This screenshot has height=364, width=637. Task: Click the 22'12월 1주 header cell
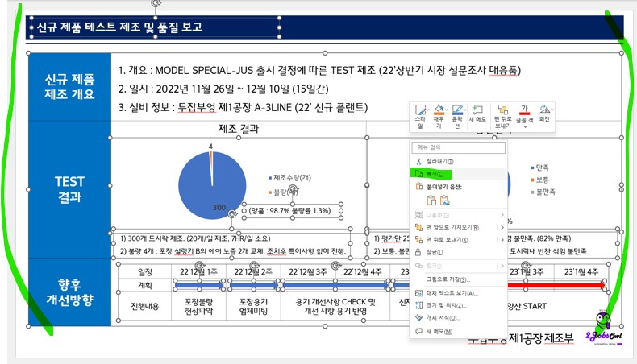click(x=198, y=271)
